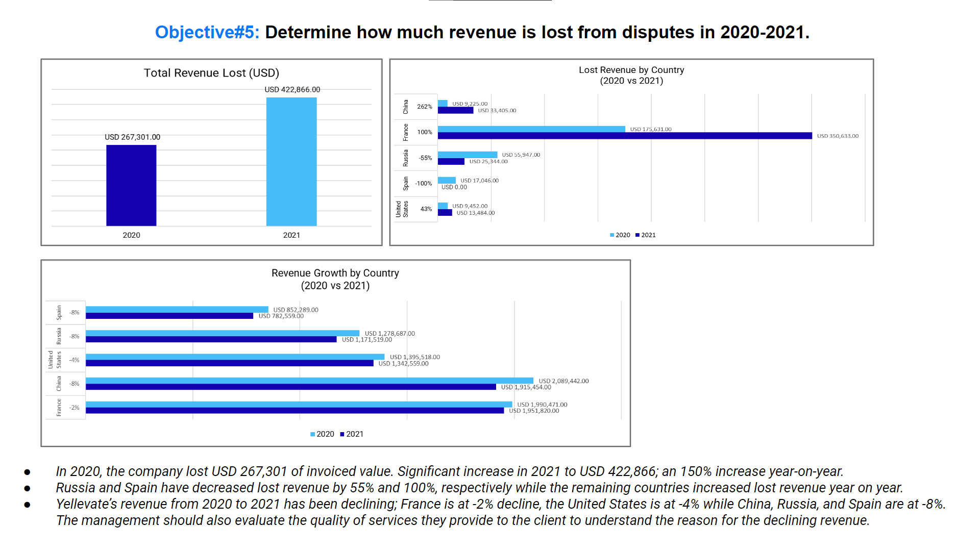Click the United States -4% growth label
The height and width of the screenshot is (551, 980).
click(x=75, y=360)
